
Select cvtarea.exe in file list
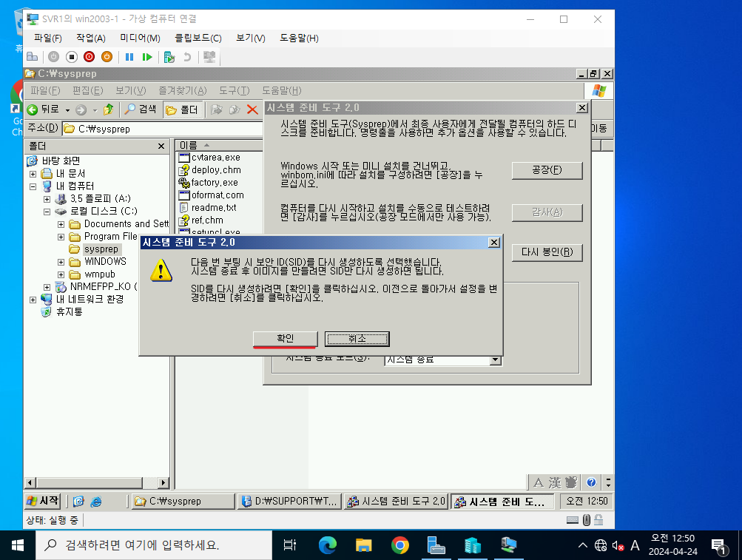pos(215,157)
